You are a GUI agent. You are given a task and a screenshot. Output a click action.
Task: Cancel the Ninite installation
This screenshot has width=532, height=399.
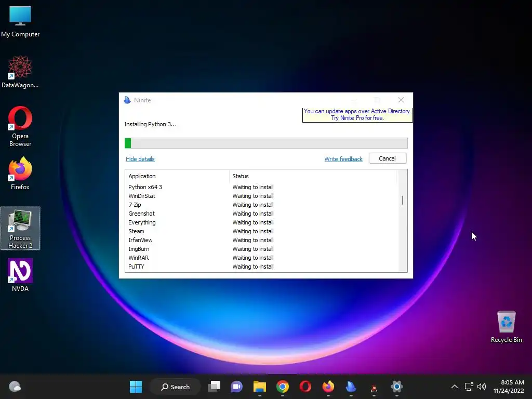coord(388,158)
